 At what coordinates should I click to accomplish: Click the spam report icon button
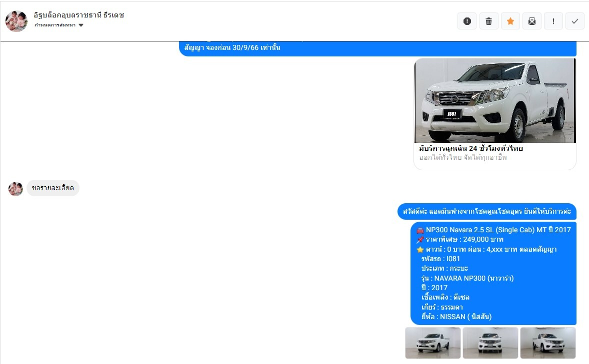[467, 21]
